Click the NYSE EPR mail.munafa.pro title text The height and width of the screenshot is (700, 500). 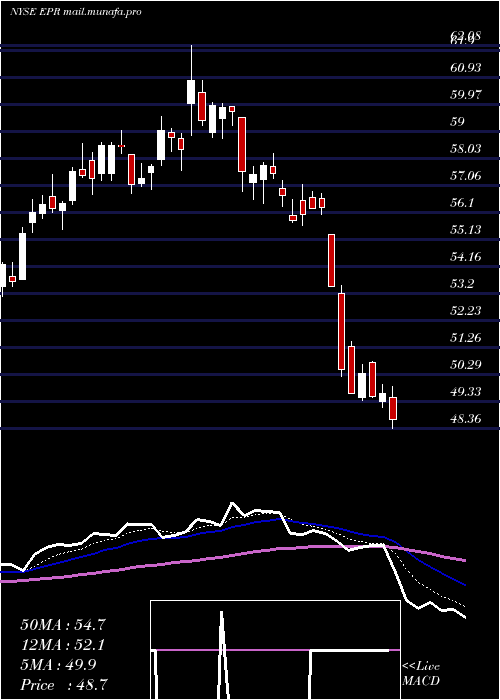tap(75, 12)
